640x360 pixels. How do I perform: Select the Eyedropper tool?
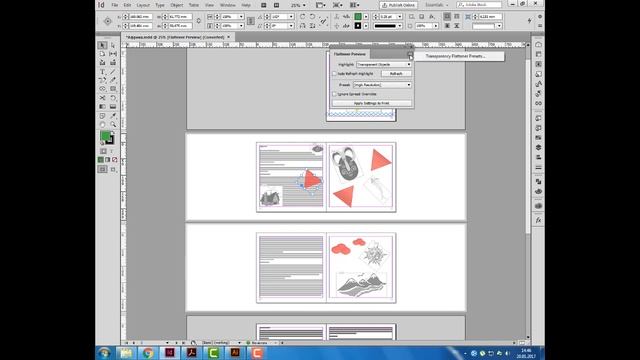[x=113, y=116]
